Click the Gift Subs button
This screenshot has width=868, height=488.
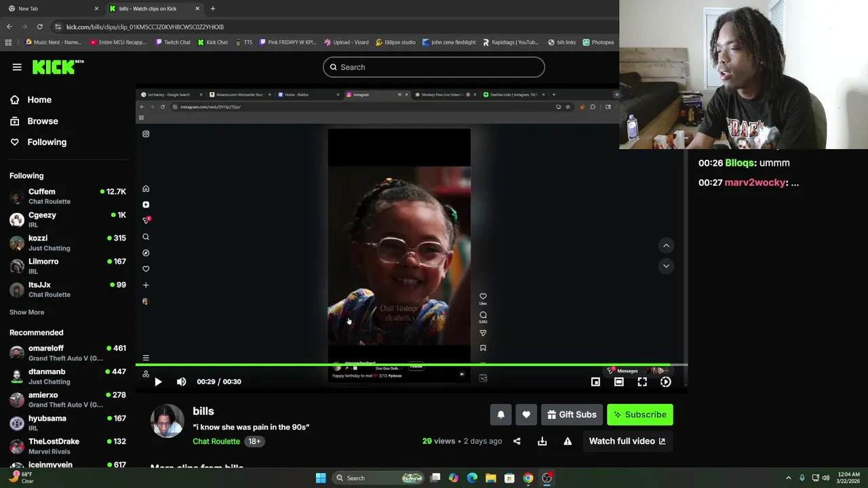pos(571,415)
